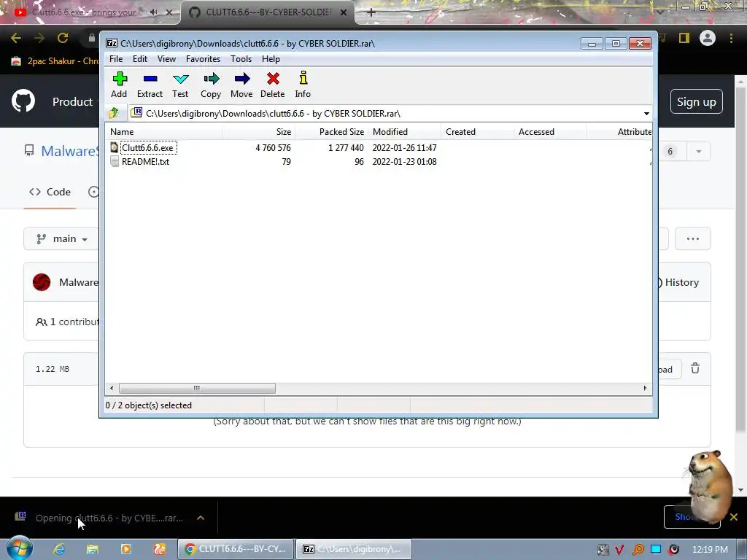The height and width of the screenshot is (560, 747).
Task: Click the 1 contributor link
Action: click(x=67, y=322)
